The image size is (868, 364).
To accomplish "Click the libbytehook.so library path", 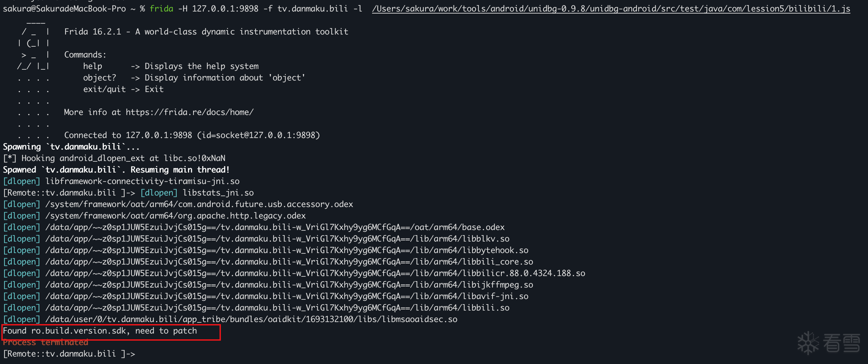I will [287, 250].
